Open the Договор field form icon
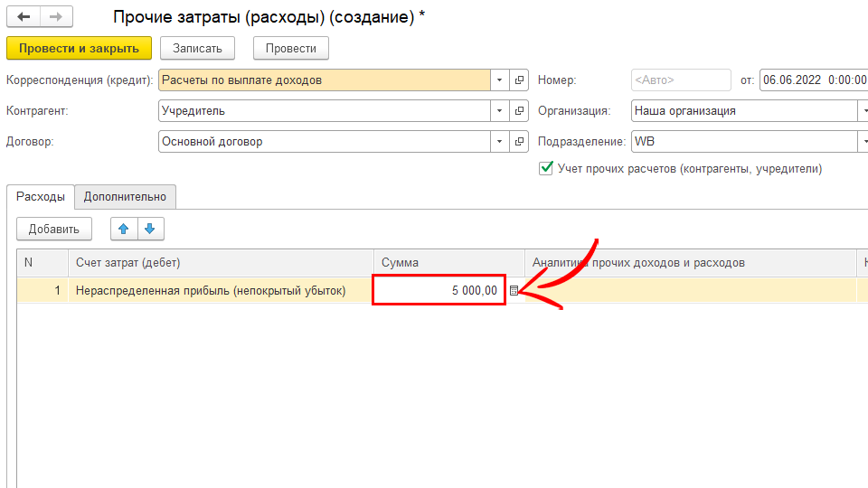Image resolution: width=868 pixels, height=488 pixels. (520, 142)
